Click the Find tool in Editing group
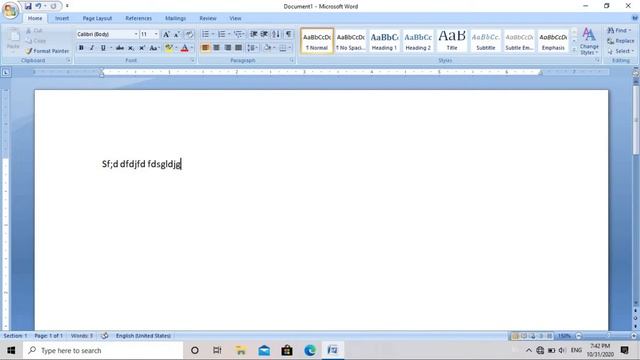This screenshot has width=640, height=360. coord(619,31)
